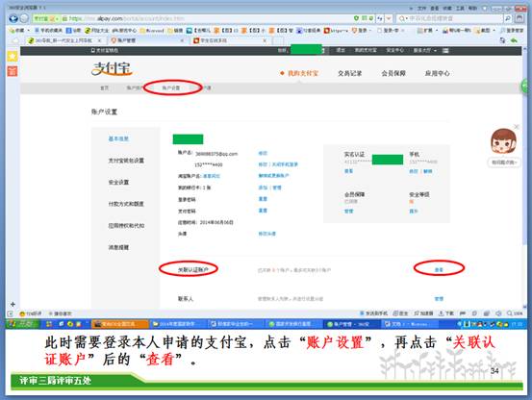Select 首页 in the gray sub-navigation
The width and height of the screenshot is (532, 400).
(105, 87)
